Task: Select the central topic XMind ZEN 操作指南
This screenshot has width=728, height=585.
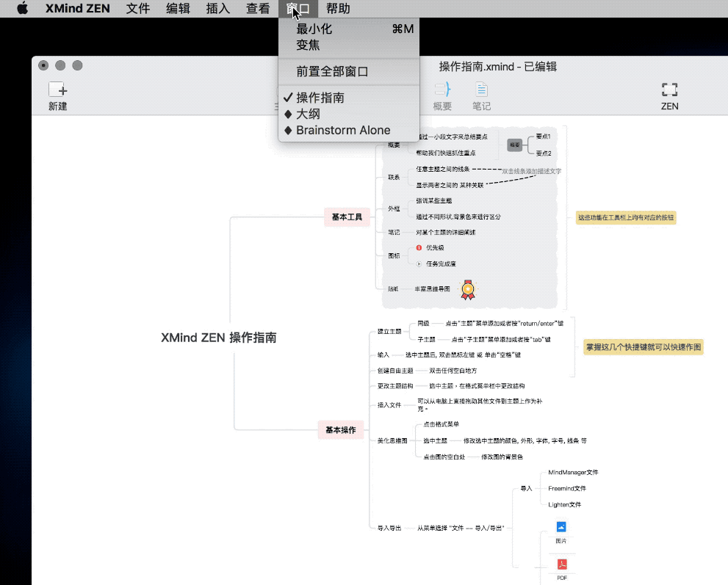Action: point(219,337)
